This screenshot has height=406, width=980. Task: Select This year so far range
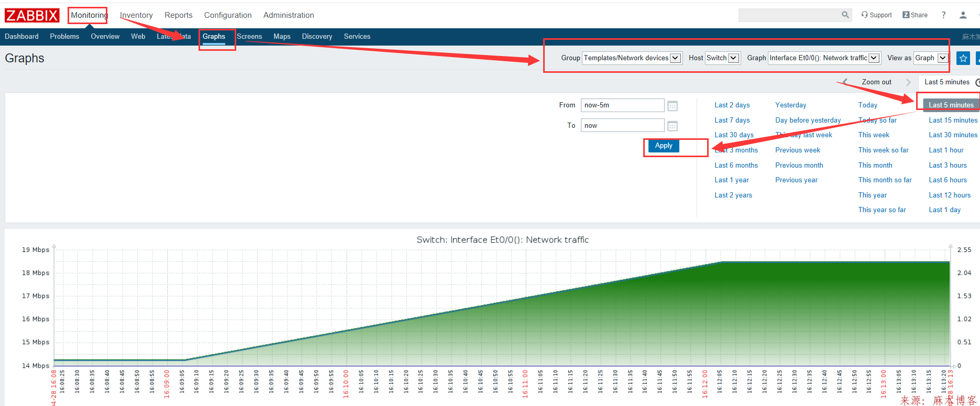[882, 210]
